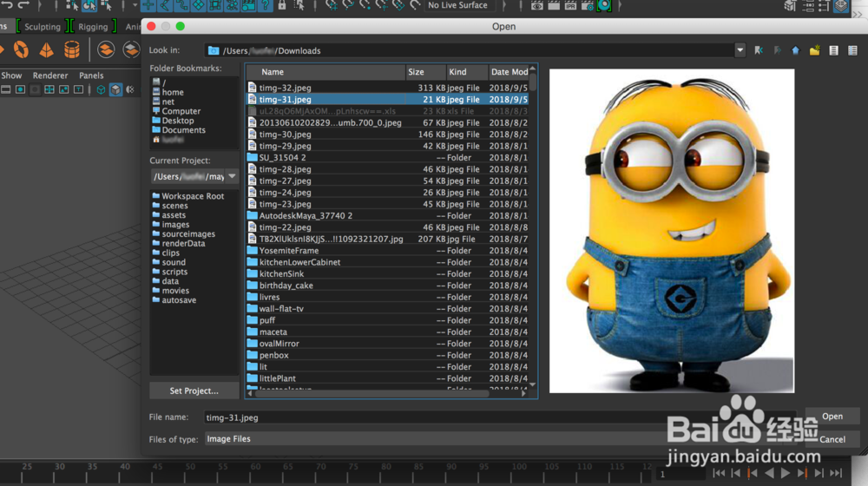Screen dimensions: 868x486
Task: Sort files by Name column header
Action: pyautogui.click(x=325, y=72)
